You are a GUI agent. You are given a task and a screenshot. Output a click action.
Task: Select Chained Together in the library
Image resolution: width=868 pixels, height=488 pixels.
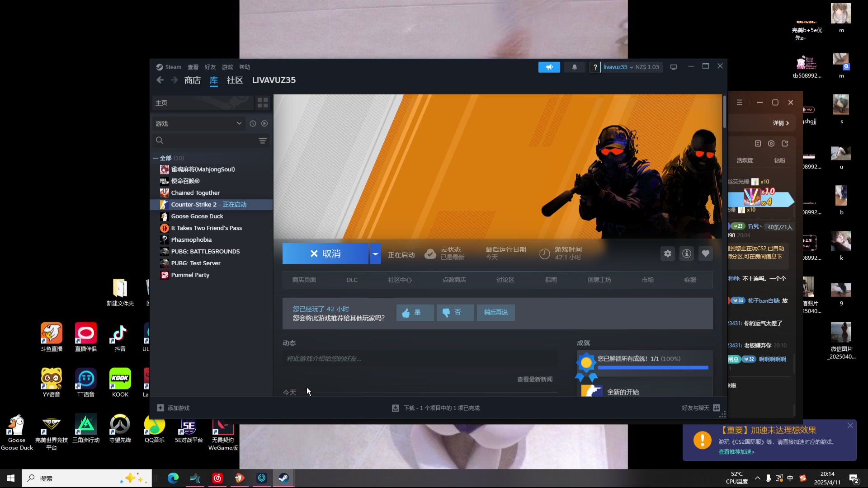click(211, 193)
